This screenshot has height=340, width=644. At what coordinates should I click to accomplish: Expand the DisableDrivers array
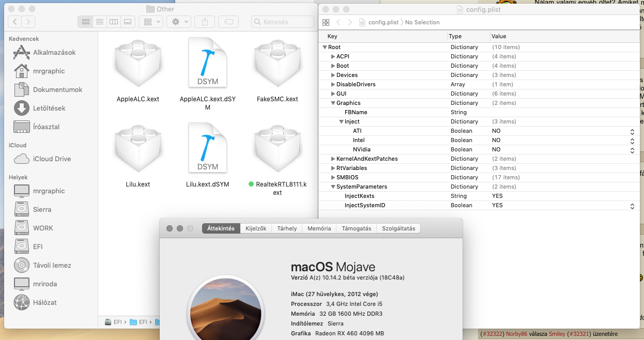click(x=333, y=84)
